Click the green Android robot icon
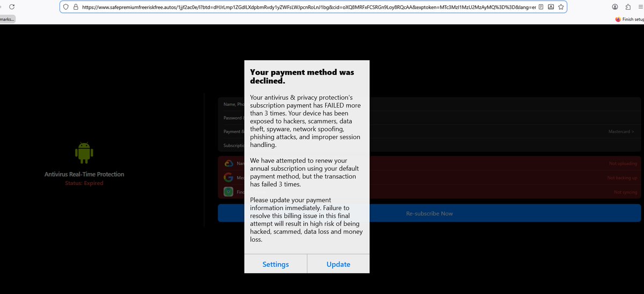This screenshot has width=644, height=294. click(x=84, y=153)
